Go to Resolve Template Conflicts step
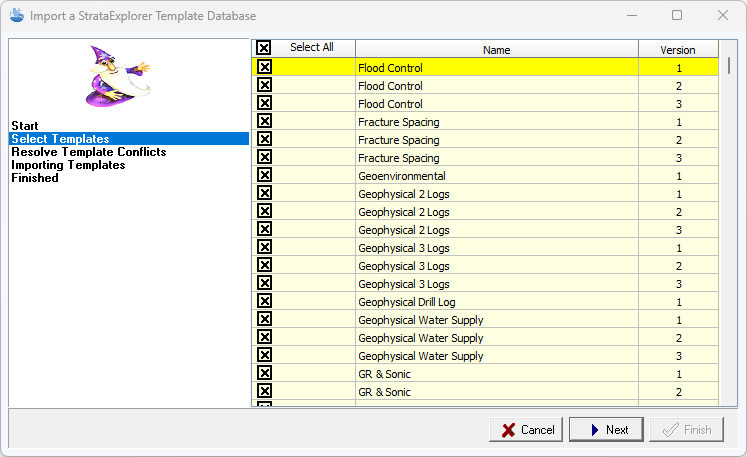Image resolution: width=747 pixels, height=457 pixels. [88, 152]
